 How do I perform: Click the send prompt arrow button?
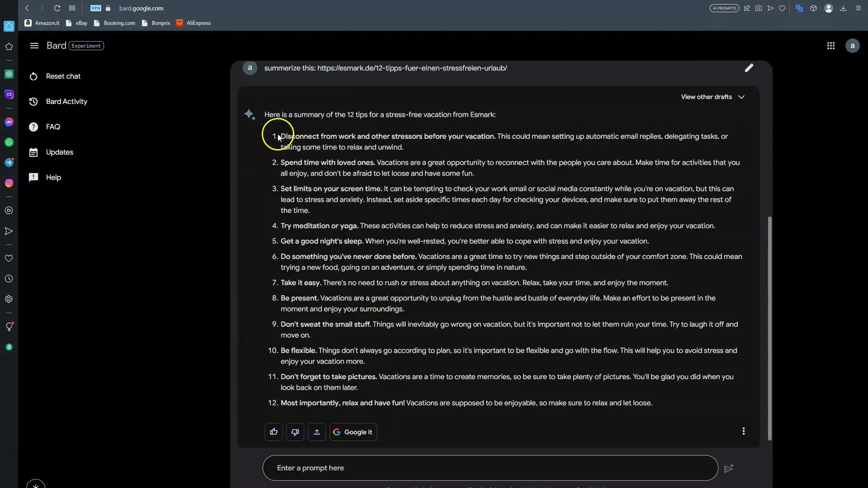[728, 467]
